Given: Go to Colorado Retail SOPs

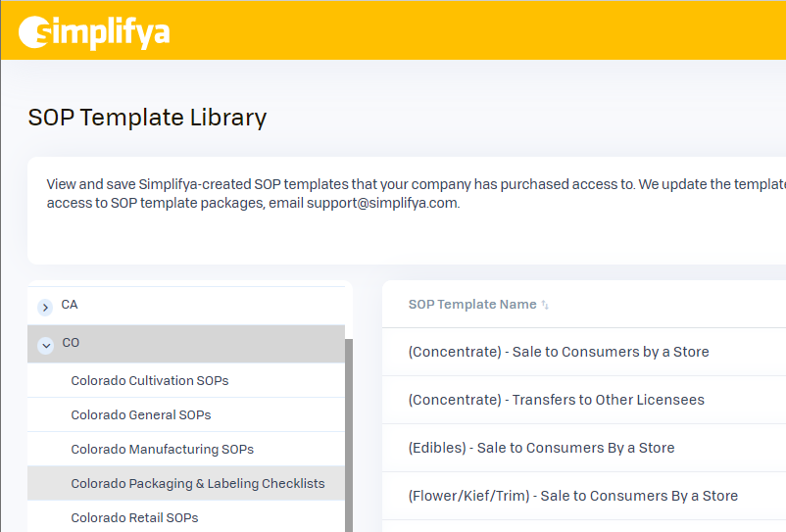Looking at the screenshot, I should [134, 517].
